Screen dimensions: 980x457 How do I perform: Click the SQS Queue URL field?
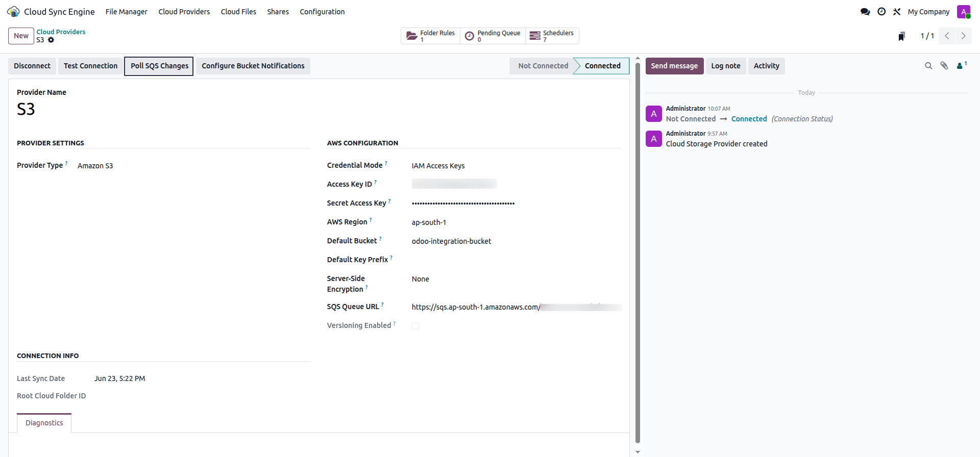517,307
